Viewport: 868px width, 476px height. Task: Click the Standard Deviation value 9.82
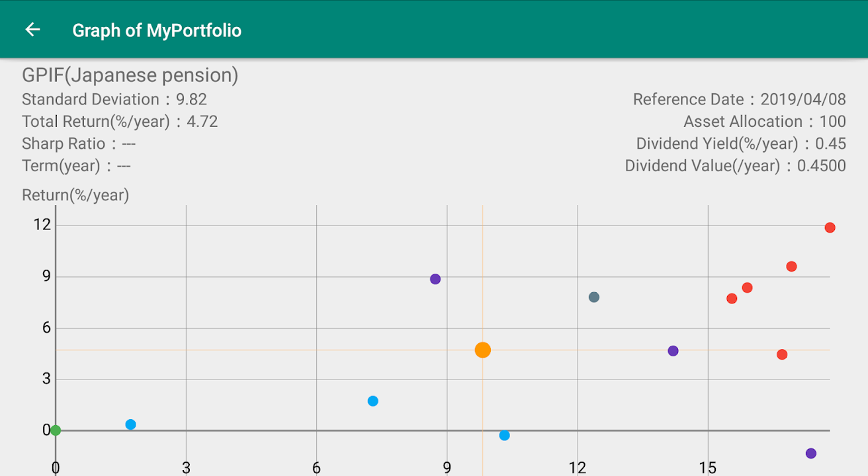[191, 100]
